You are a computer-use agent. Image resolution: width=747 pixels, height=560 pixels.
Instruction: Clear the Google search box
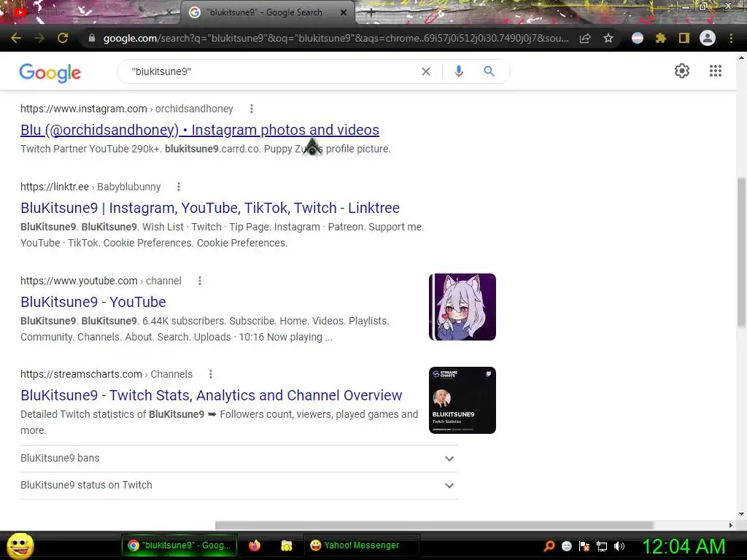pyautogui.click(x=426, y=71)
